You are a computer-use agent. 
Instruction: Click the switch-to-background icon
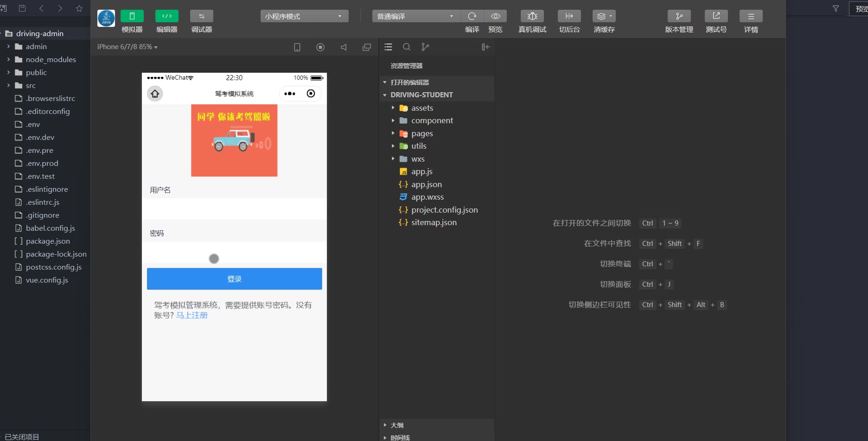[x=569, y=16]
